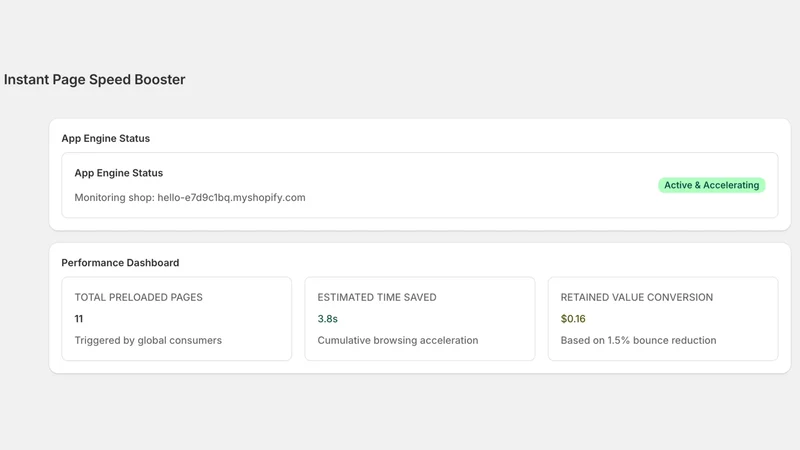800x450 pixels.
Task: Click the App Engine Status section heading
Action: point(106,138)
